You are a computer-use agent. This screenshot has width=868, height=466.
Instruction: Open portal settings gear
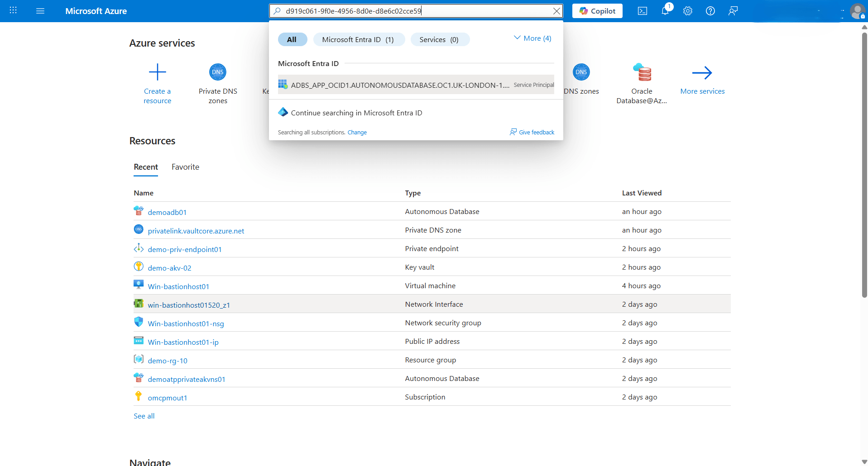pyautogui.click(x=688, y=11)
